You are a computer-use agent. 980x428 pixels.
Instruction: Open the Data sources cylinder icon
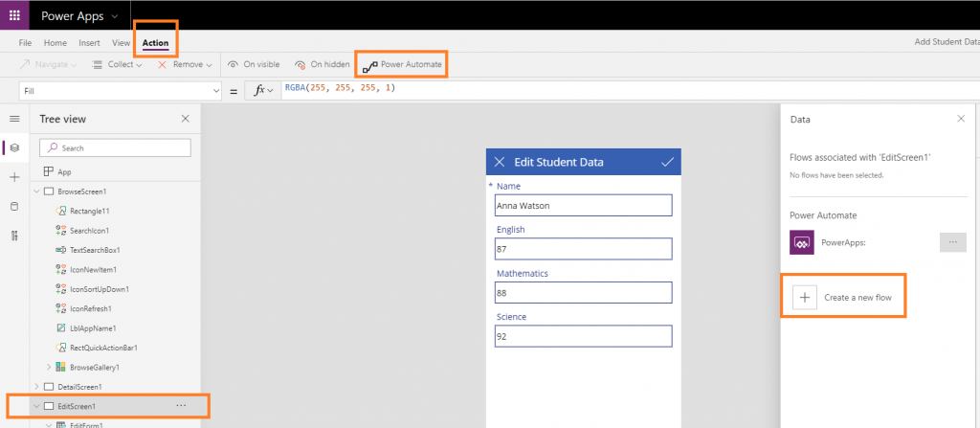(14, 207)
